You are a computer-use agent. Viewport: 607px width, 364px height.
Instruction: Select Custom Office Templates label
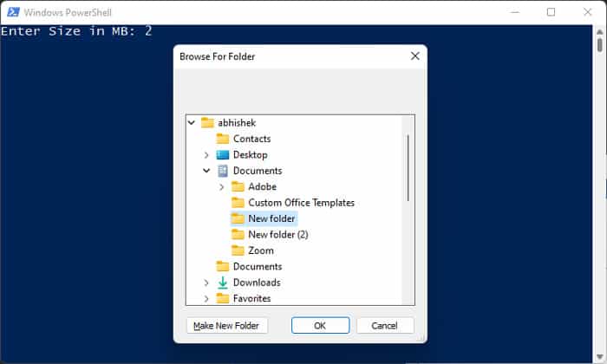tap(301, 202)
